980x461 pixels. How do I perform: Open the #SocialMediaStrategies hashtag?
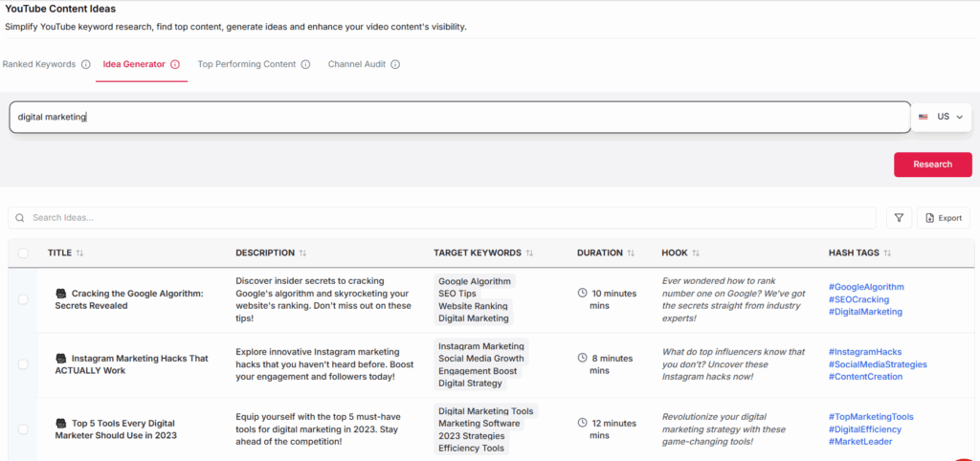[878, 364]
